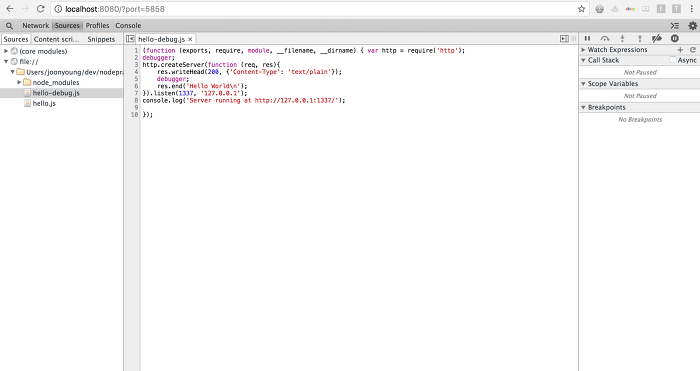Step into next function call
The height and width of the screenshot is (371, 700).
click(x=622, y=39)
